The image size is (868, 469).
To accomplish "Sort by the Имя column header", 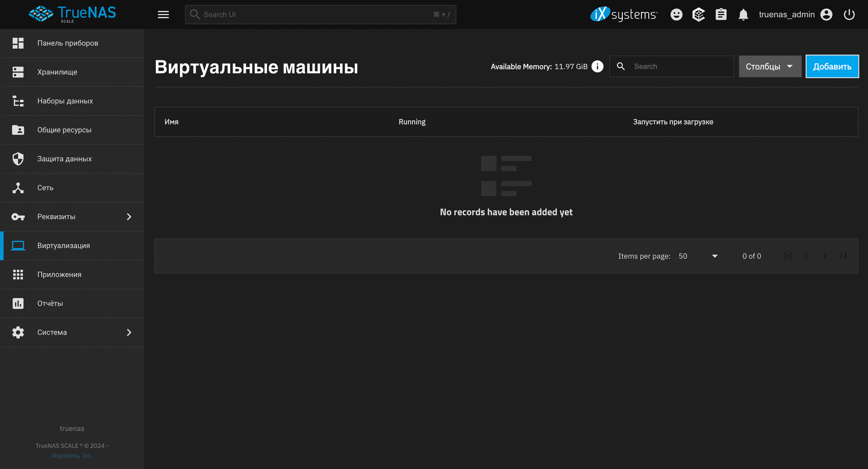I will point(171,122).
